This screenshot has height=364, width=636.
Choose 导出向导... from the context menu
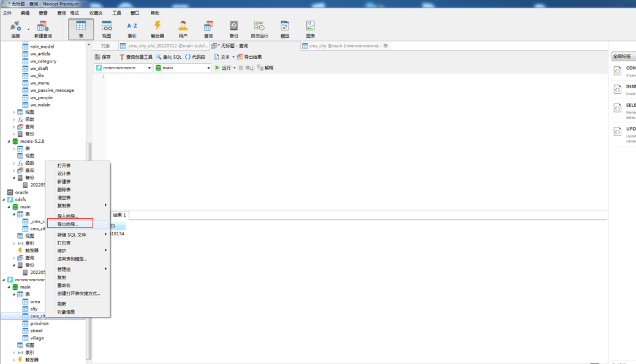(68, 224)
